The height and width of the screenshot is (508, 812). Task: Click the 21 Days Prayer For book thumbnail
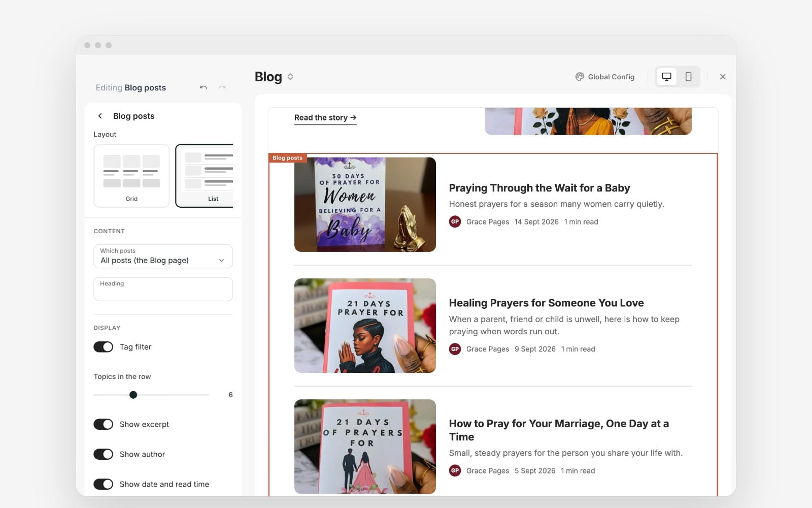point(365,326)
